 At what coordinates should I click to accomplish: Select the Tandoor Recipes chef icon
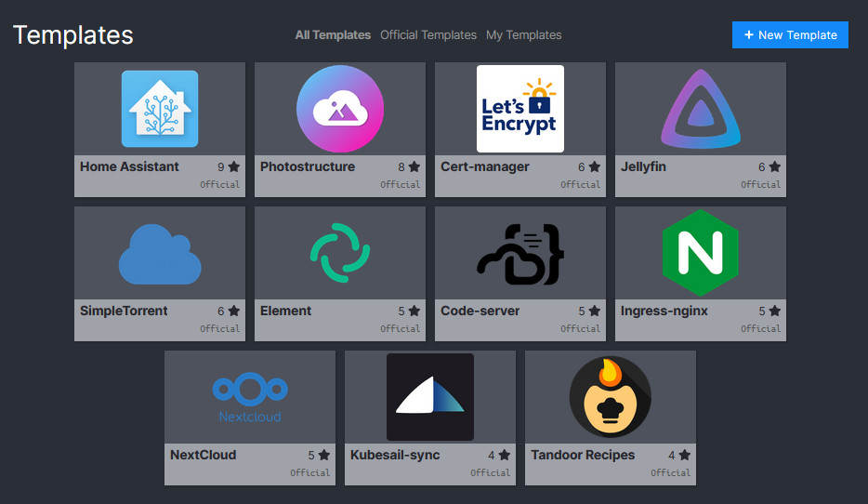pos(610,397)
